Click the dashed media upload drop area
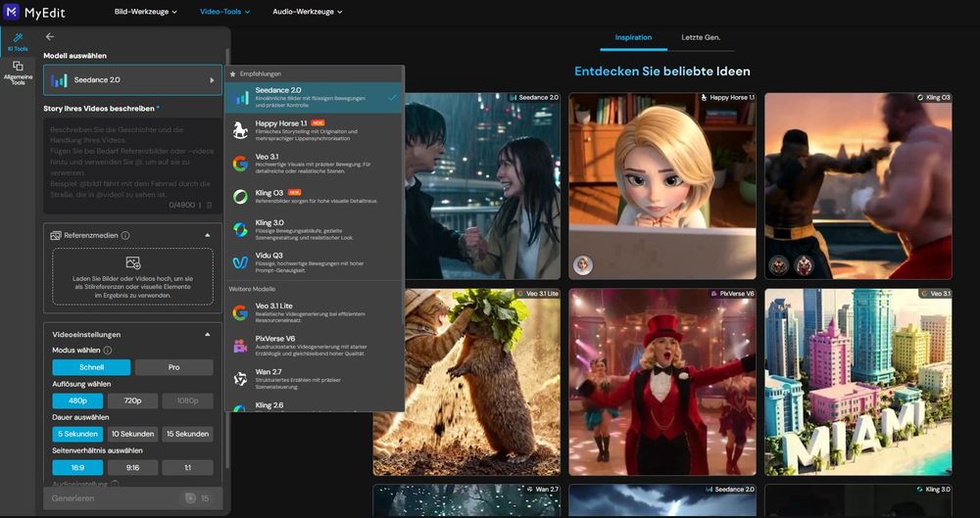Screen dimensions: 980x518 pos(132,277)
